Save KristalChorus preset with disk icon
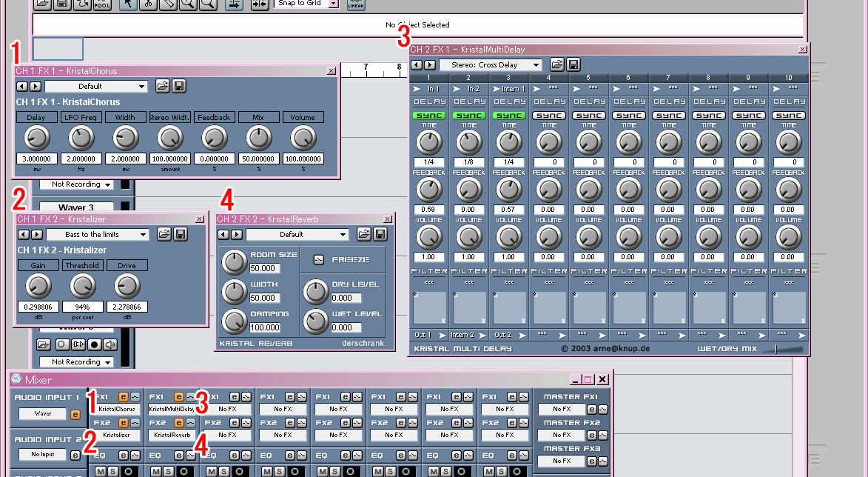868x477 pixels. coord(179,86)
